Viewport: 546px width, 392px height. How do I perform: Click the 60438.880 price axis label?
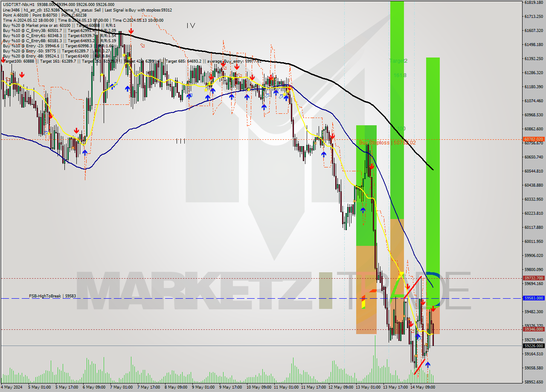pyautogui.click(x=534, y=185)
